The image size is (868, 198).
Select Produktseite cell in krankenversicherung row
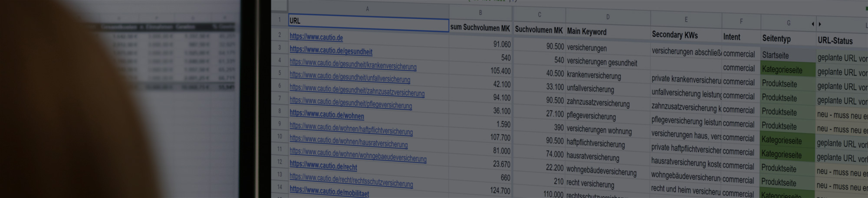click(788, 84)
